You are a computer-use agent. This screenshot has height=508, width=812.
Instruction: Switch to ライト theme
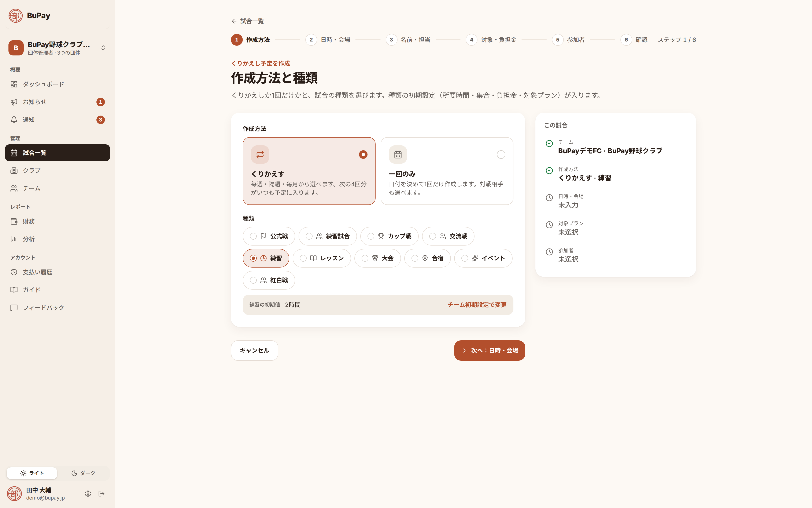(x=32, y=473)
